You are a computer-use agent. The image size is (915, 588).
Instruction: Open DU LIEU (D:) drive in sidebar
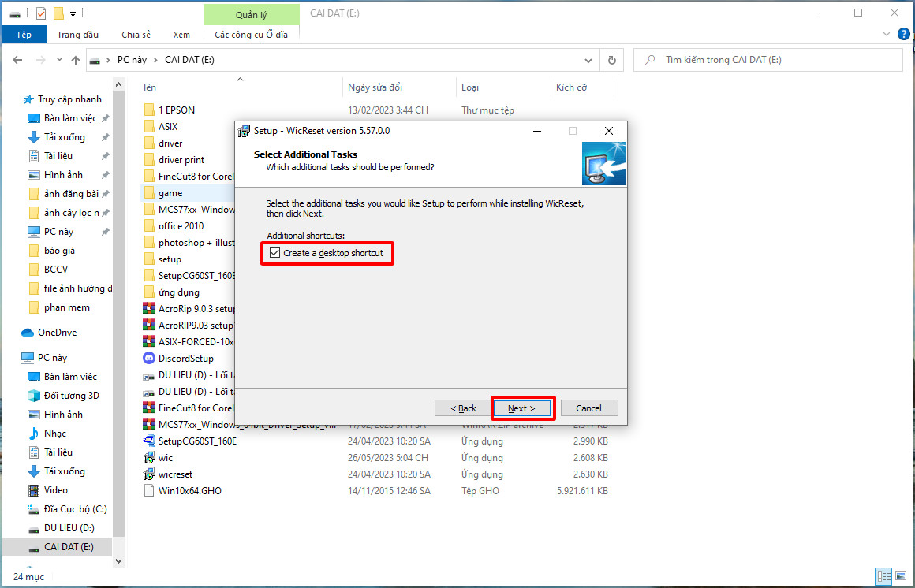[69, 528]
